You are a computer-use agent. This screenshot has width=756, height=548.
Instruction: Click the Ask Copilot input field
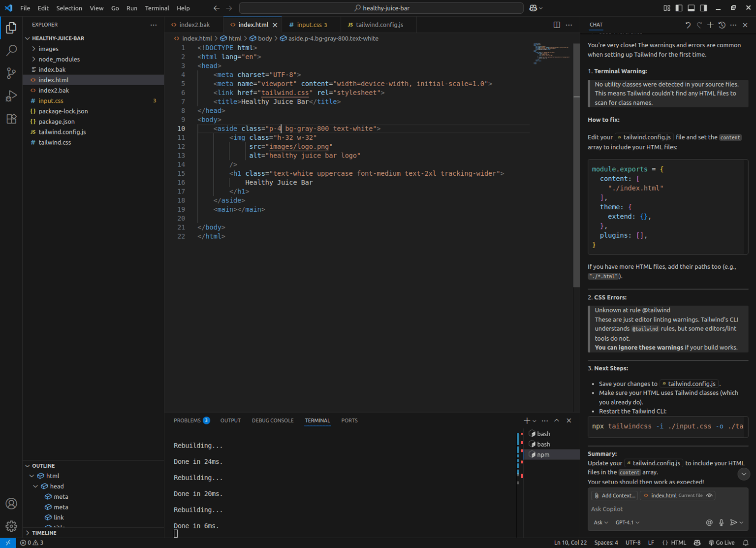667,509
